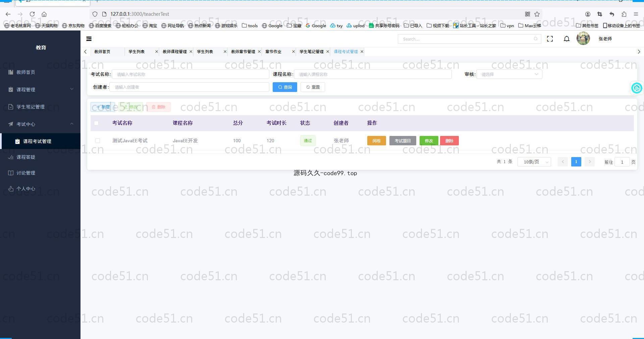This screenshot has height=339, width=644.
Task: Click the browser forward arrow
Action: point(20,14)
